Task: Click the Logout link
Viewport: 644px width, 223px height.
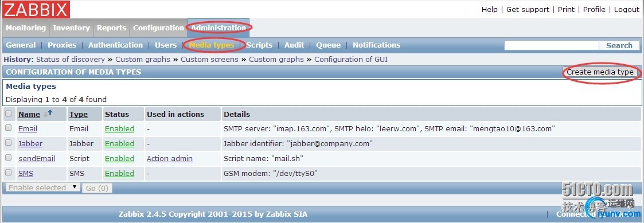Action: 627,9
